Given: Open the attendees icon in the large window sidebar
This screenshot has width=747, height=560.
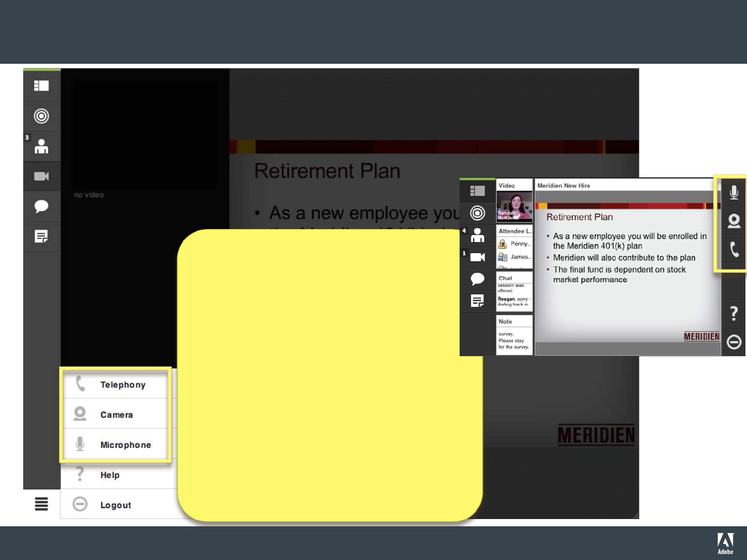Looking at the screenshot, I should (41, 146).
